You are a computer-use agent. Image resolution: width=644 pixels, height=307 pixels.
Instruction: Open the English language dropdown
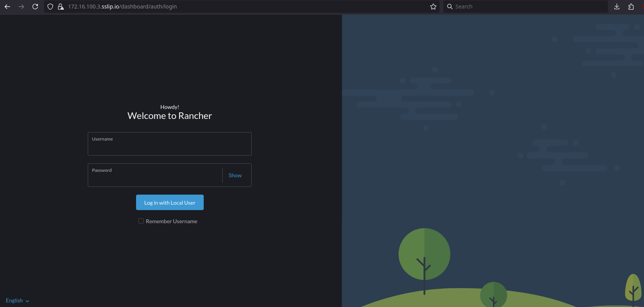17,300
